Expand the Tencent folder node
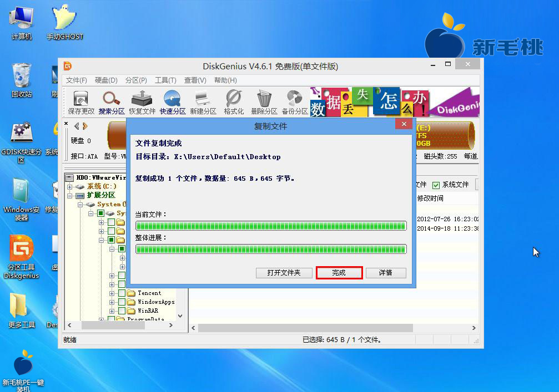Image resolution: width=559 pixels, height=392 pixels. (x=112, y=293)
